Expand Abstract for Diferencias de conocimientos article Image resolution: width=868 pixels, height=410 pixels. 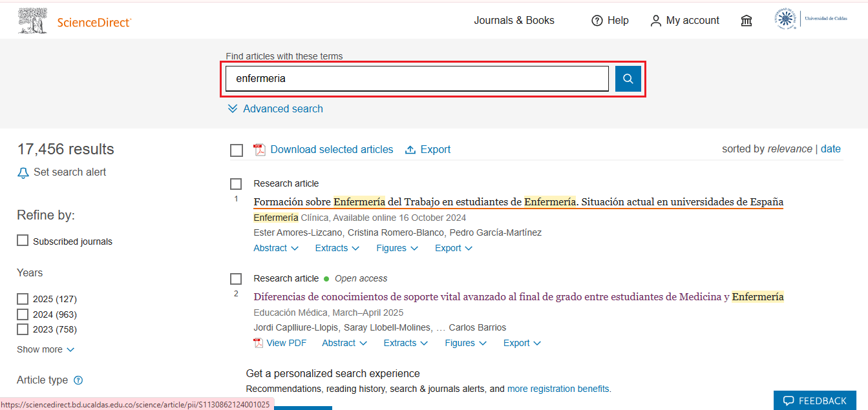[x=344, y=343]
